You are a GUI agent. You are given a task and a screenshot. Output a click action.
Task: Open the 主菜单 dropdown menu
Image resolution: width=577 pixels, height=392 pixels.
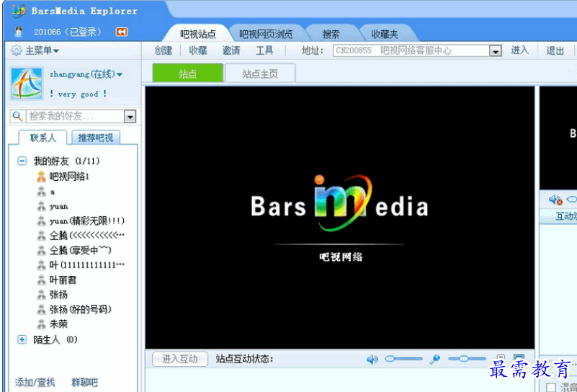(42, 50)
